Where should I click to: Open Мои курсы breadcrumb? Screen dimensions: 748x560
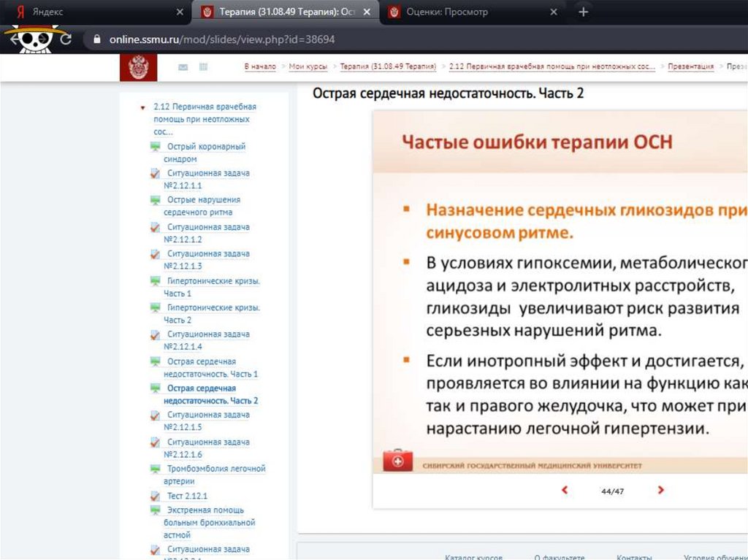308,66
